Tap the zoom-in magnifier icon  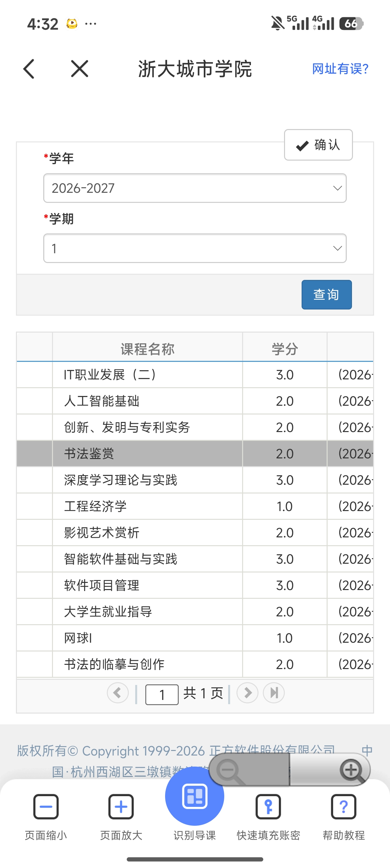coord(352,770)
